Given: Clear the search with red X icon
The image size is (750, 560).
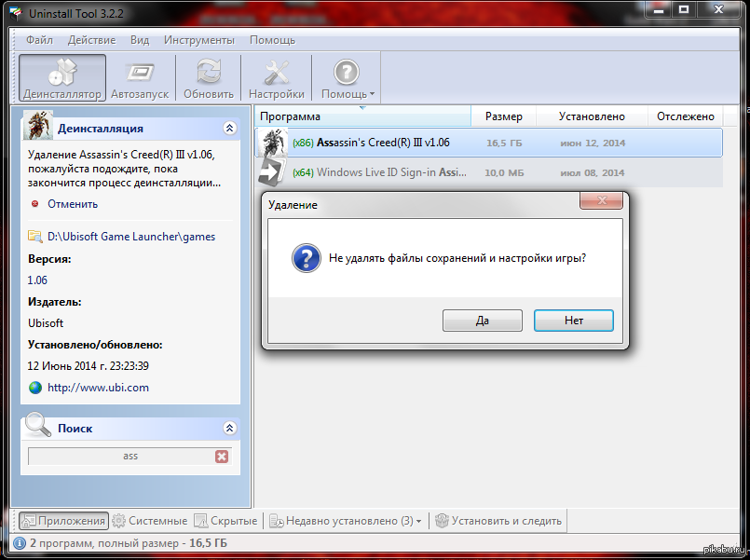Looking at the screenshot, I should tap(222, 457).
